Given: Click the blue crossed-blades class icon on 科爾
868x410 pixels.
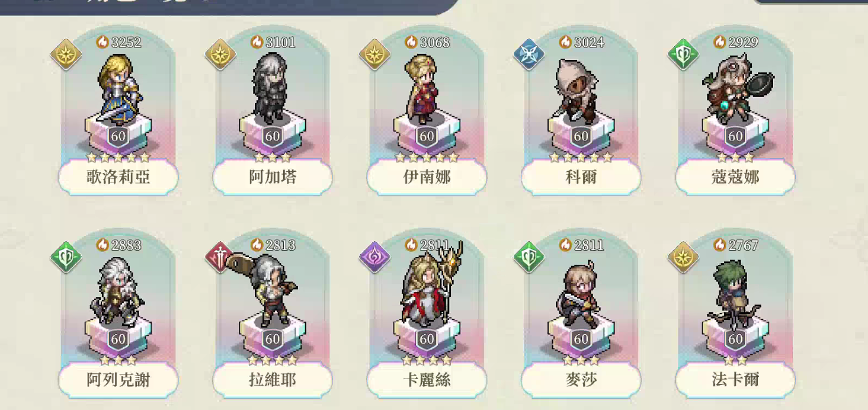Looking at the screenshot, I should 529,55.
